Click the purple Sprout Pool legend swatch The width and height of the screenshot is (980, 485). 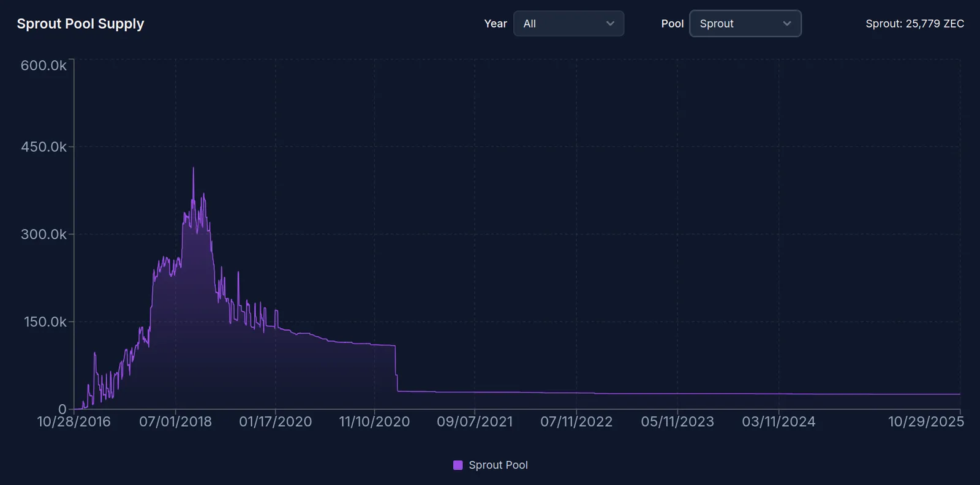coord(458,465)
